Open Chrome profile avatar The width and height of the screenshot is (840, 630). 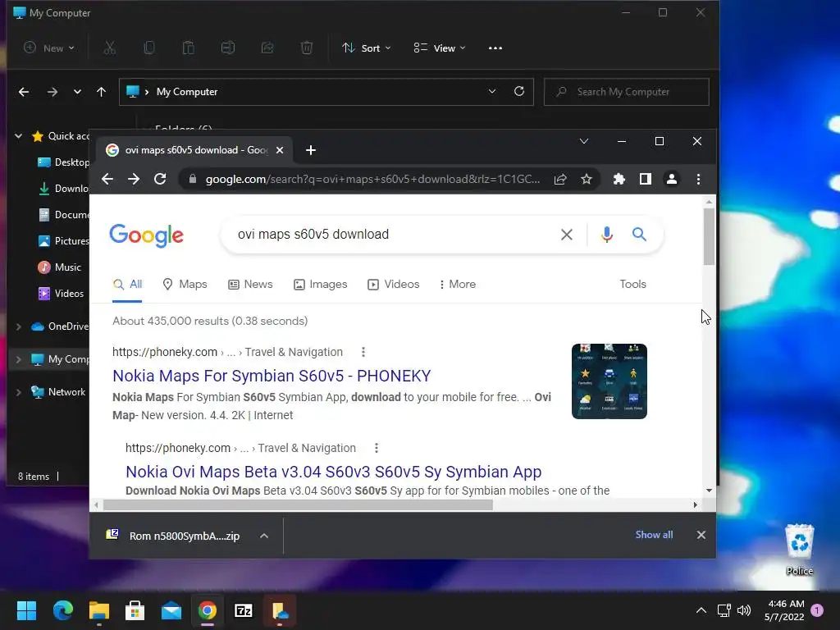pos(672,179)
